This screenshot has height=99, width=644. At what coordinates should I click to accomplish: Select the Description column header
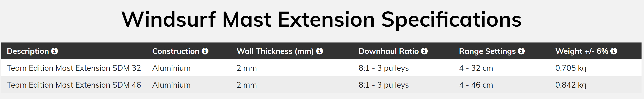[28, 51]
